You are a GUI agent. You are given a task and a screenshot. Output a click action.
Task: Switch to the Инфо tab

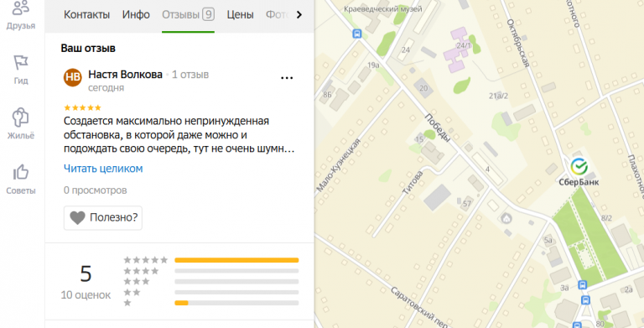(136, 15)
